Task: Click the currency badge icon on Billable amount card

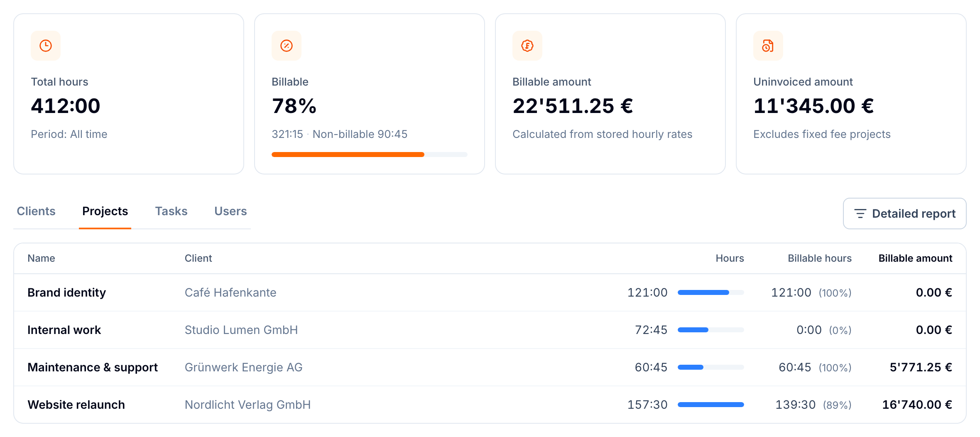Action: point(527,46)
